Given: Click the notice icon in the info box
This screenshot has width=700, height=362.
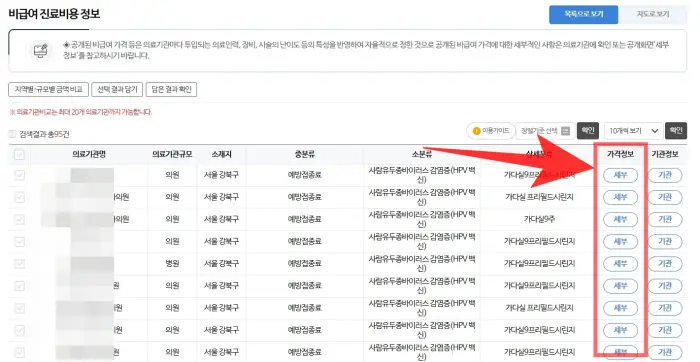Looking at the screenshot, I should click(x=41, y=50).
